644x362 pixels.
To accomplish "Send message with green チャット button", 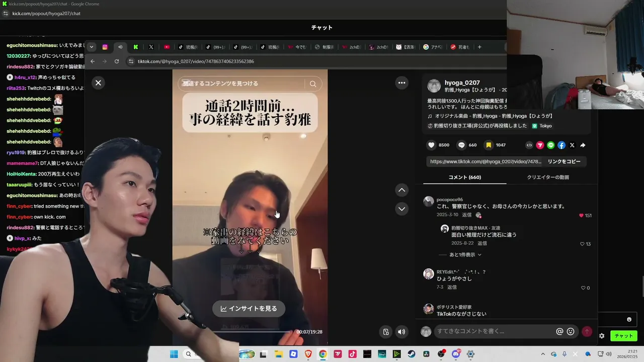I will 623,336.
